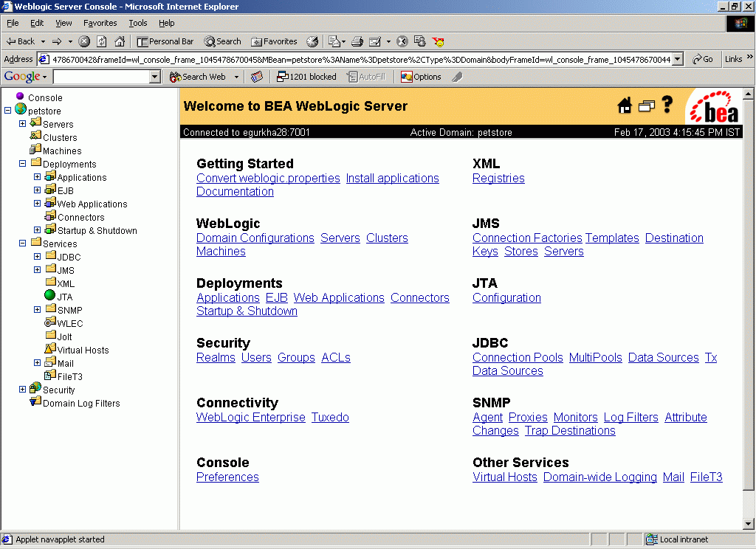The image size is (756, 549).
Task: Expand the SNMP tree node
Action: point(37,309)
